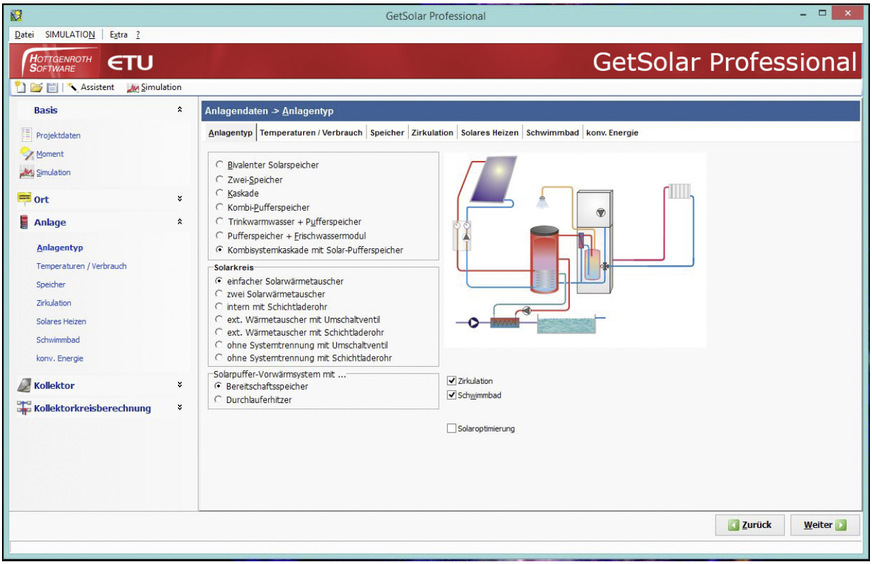
Task: Expand the Ort sidebar section
Action: [x=180, y=199]
